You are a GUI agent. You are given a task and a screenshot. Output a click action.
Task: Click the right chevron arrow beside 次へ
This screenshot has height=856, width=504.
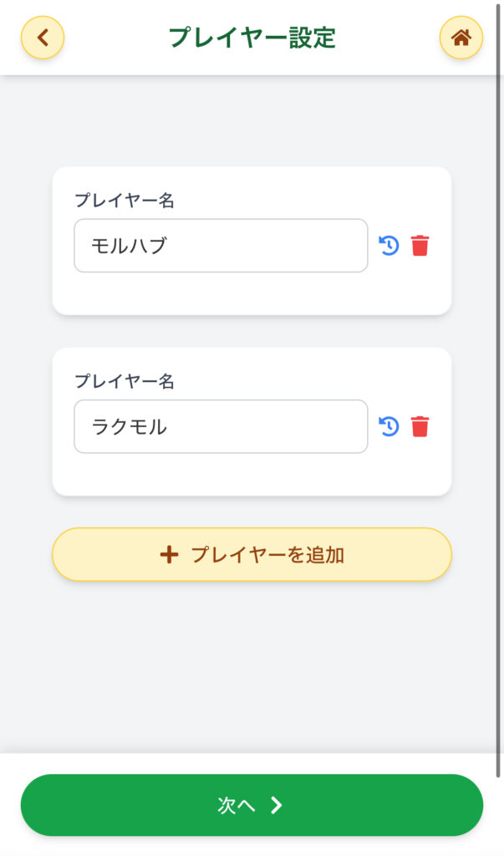coord(277,805)
